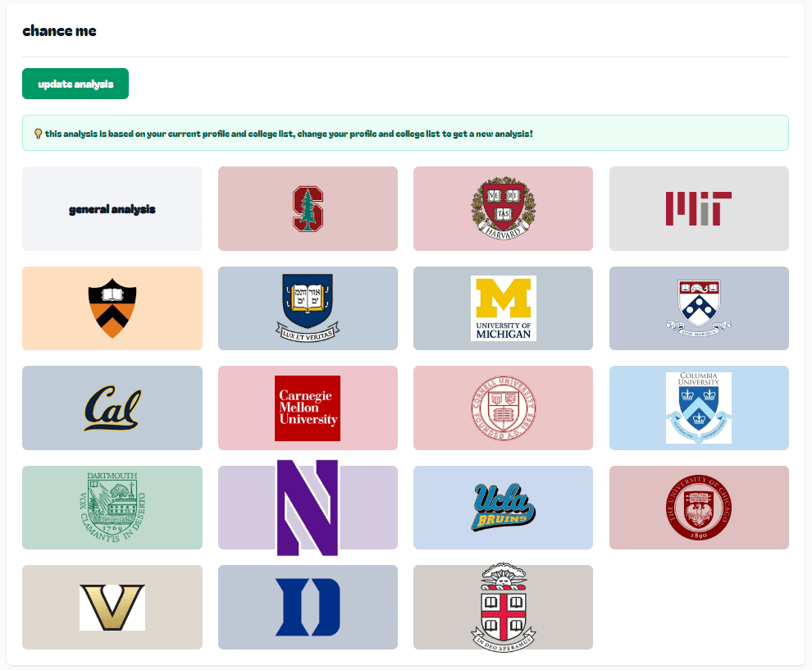
Task: Select the Northwestern purple N card
Action: point(308,508)
